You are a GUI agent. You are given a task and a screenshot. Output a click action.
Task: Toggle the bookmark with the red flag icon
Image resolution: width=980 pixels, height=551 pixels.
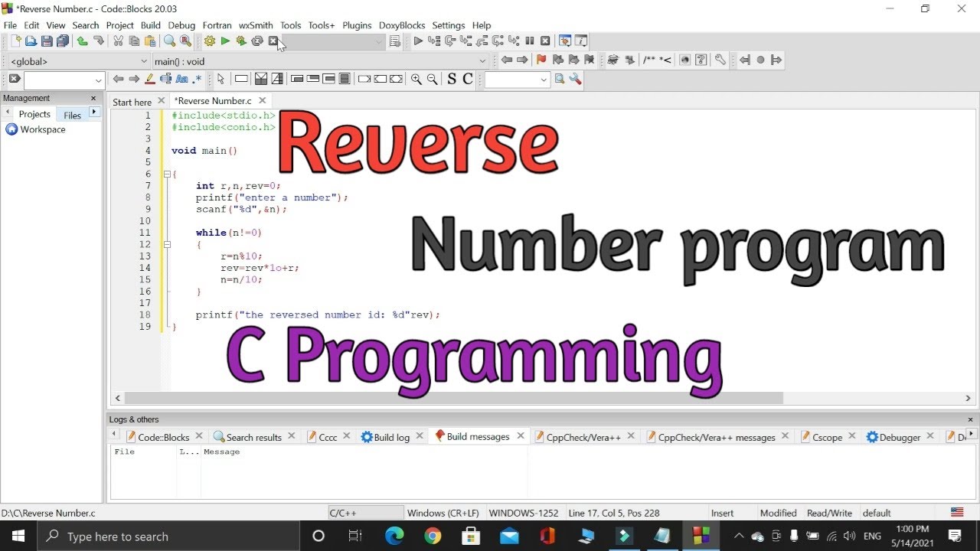click(541, 60)
